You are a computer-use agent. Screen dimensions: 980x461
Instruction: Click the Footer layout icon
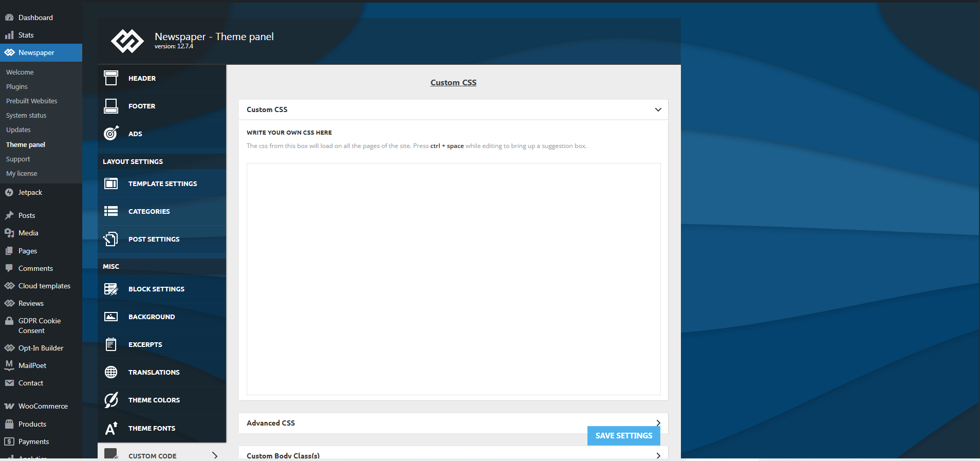[111, 106]
